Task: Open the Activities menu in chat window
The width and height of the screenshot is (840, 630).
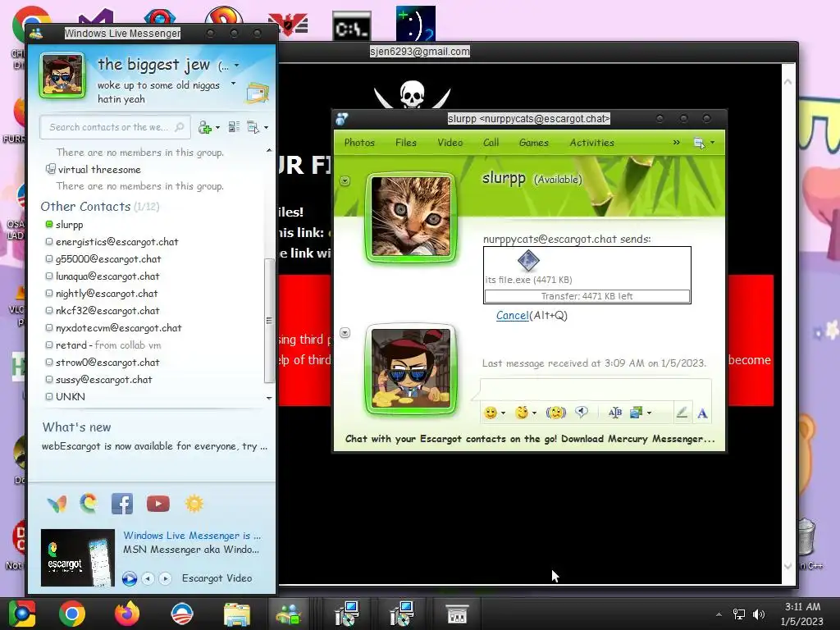Action: (592, 143)
